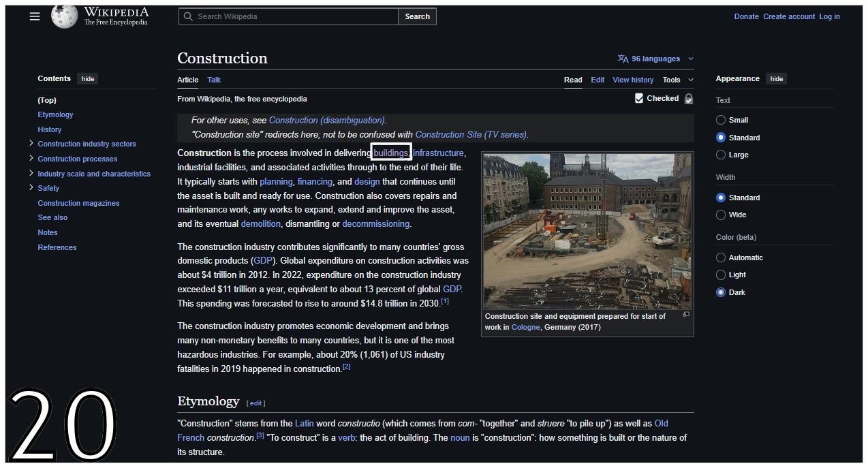Click the page protection lock icon

689,99
